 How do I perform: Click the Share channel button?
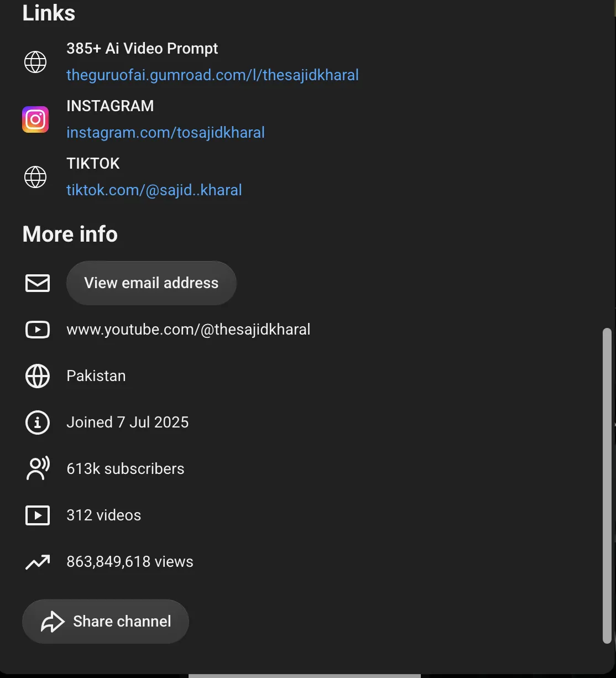pyautogui.click(x=106, y=622)
